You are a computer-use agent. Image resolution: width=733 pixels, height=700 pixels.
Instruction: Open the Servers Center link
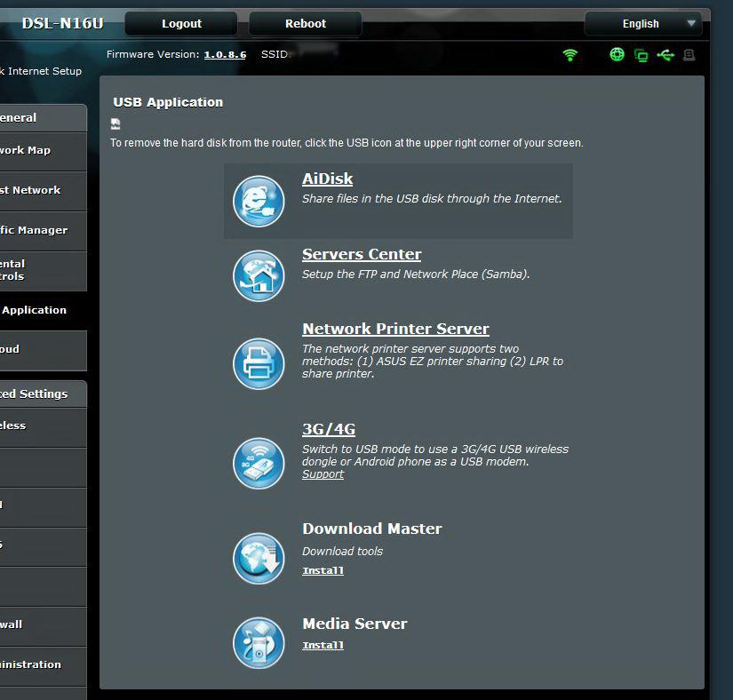[362, 254]
